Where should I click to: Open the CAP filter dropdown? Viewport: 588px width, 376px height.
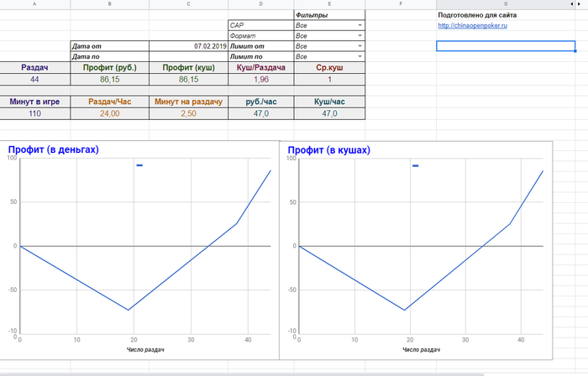pos(360,25)
